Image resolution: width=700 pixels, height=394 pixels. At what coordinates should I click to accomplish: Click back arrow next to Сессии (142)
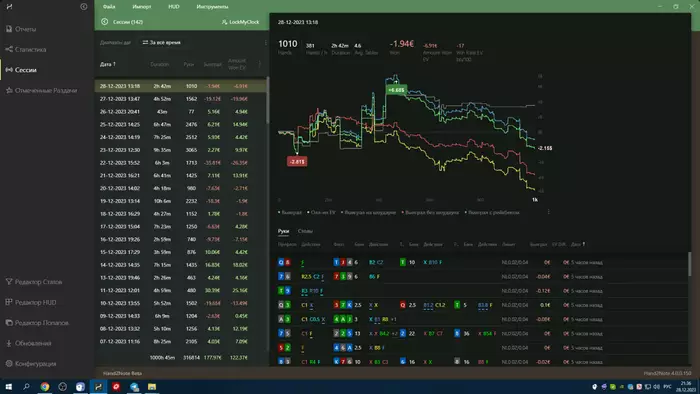[x=104, y=22]
